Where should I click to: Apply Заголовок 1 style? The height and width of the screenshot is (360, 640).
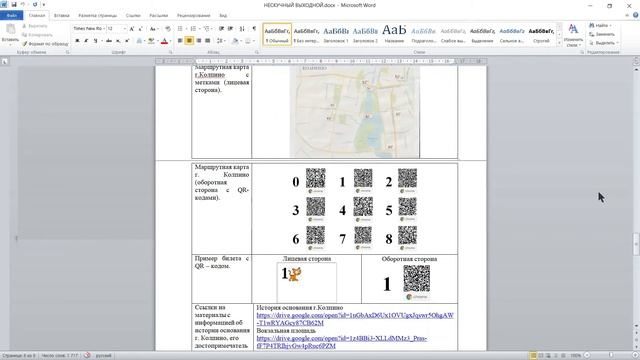click(x=336, y=34)
